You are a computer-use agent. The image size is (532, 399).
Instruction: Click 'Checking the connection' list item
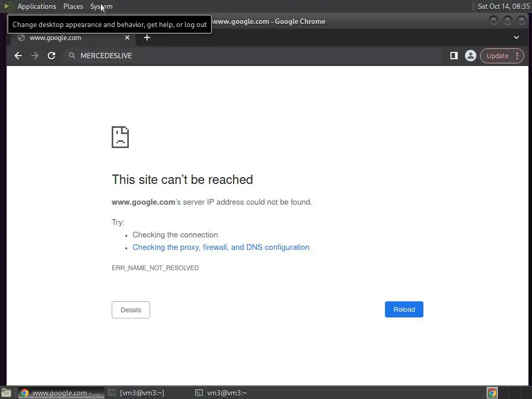[175, 235]
